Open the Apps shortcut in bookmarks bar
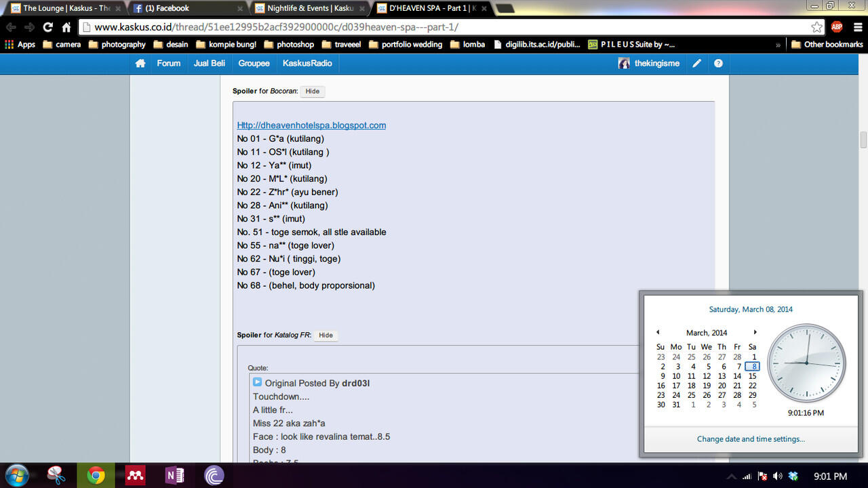This screenshot has width=868, height=488. [20, 45]
